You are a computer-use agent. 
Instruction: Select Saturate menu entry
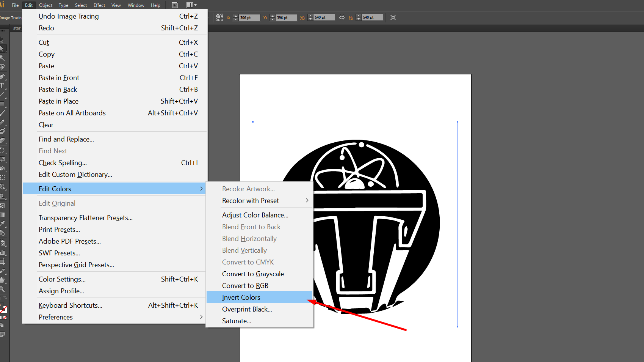259,321
